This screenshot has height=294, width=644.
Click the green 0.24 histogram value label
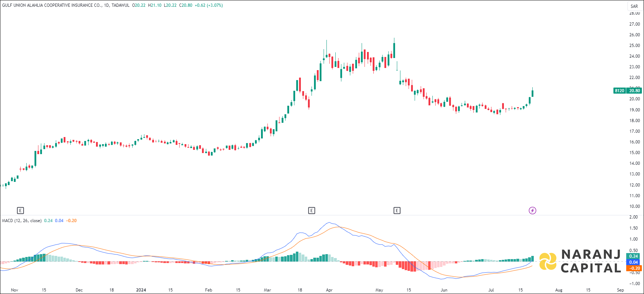coord(634,256)
